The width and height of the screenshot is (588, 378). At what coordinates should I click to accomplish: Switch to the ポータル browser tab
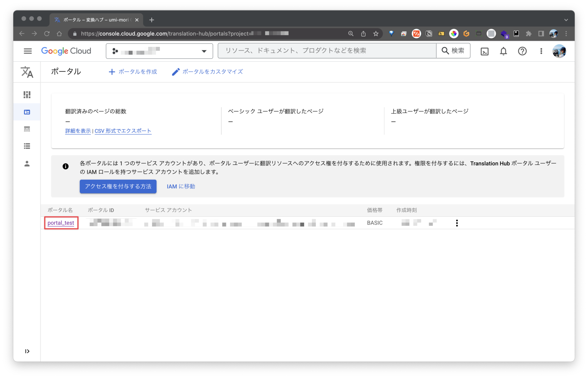92,20
